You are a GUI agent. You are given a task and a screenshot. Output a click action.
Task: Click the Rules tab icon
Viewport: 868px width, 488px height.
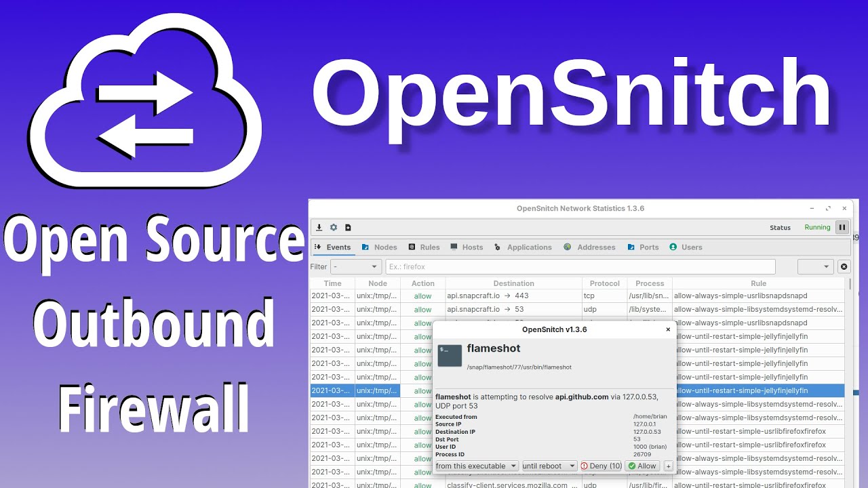click(412, 247)
